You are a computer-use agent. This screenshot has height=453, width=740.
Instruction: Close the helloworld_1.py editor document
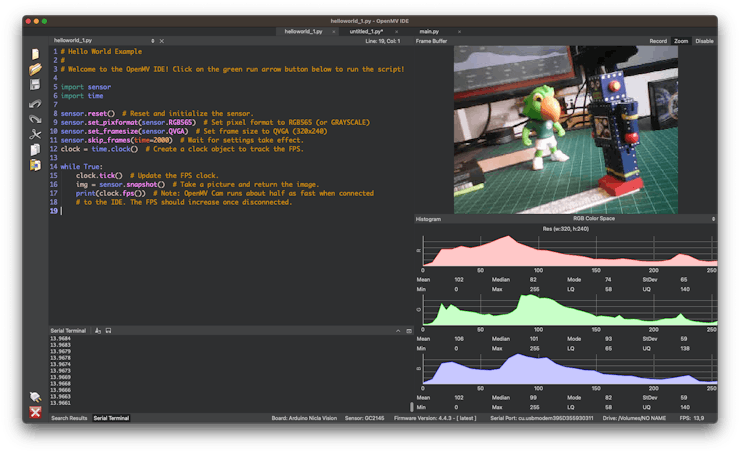tap(162, 41)
